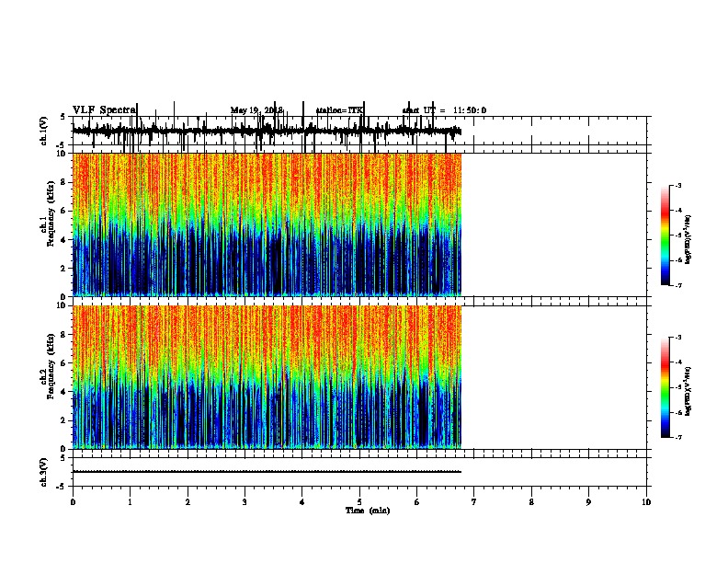Click the flat ch.3 waveform trace
This screenshot has height=563, width=728.
point(267,472)
